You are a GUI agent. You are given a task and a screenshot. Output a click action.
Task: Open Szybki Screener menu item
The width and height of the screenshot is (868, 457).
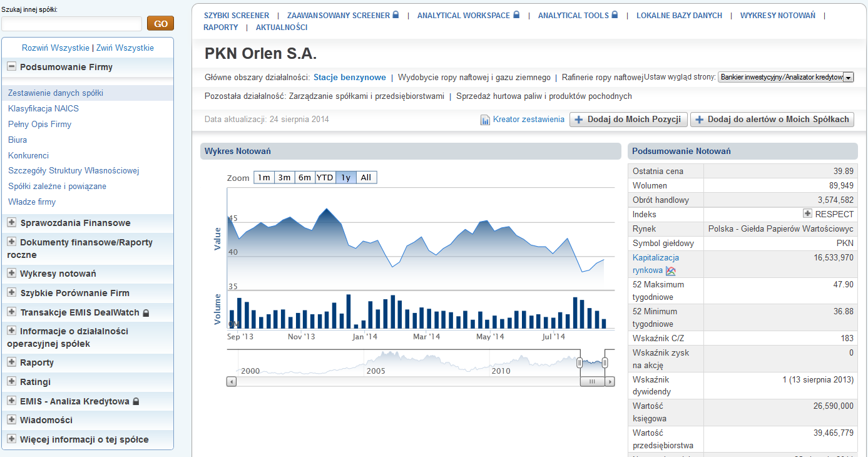coord(237,16)
